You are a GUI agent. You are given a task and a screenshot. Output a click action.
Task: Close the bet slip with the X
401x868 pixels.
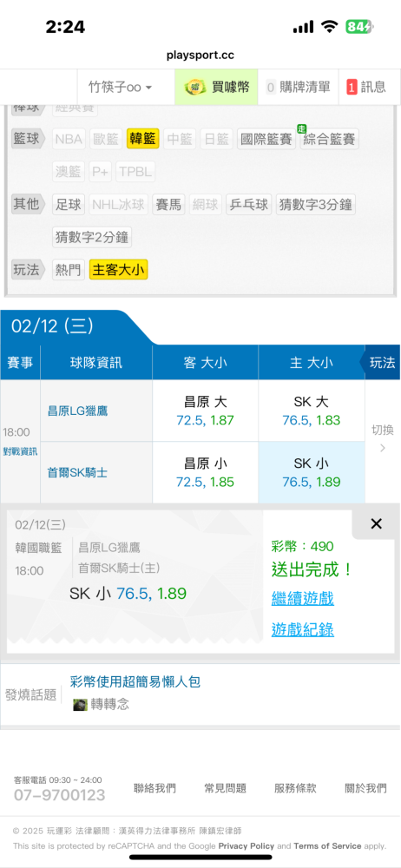tap(376, 523)
